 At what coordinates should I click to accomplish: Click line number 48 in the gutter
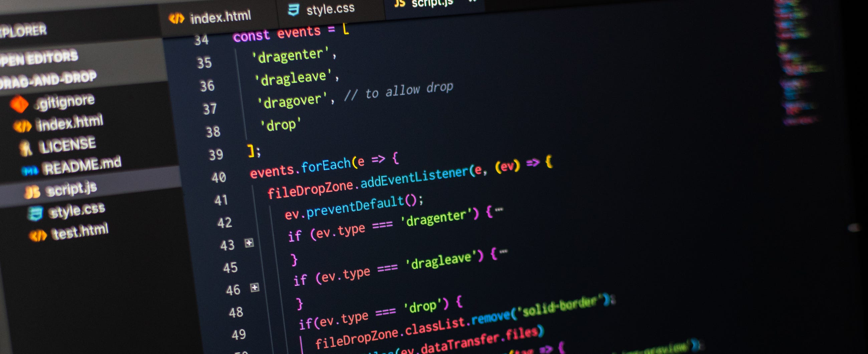236,313
